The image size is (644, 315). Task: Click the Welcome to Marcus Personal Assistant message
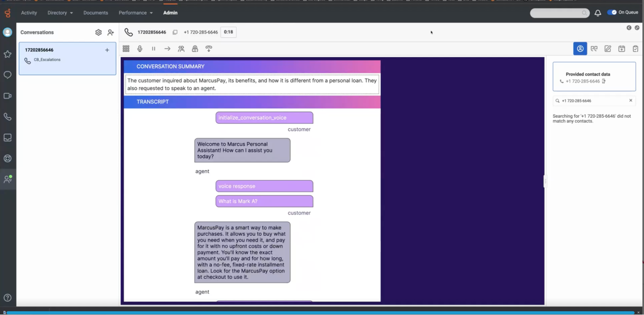click(x=242, y=150)
